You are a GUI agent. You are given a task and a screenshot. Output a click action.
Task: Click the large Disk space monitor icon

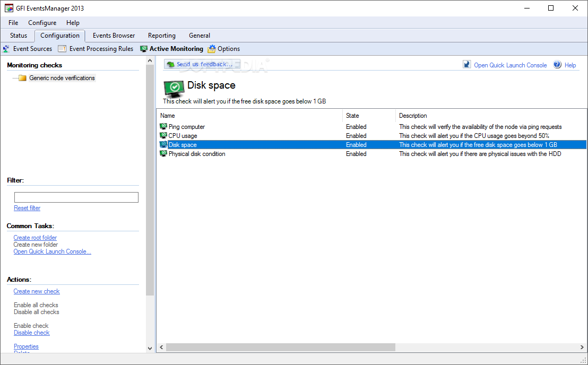tap(174, 89)
